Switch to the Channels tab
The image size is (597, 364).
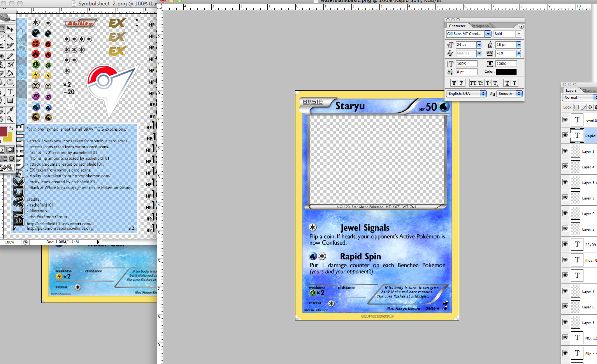point(589,91)
